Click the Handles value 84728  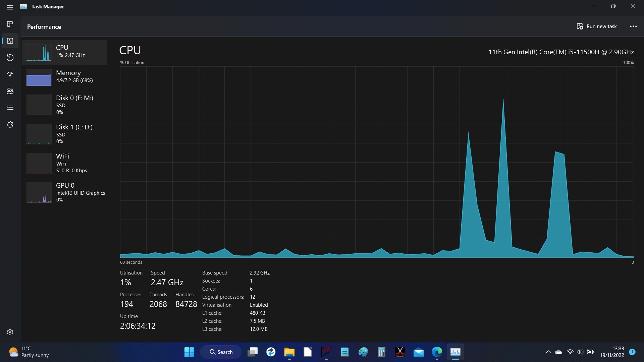click(x=186, y=304)
